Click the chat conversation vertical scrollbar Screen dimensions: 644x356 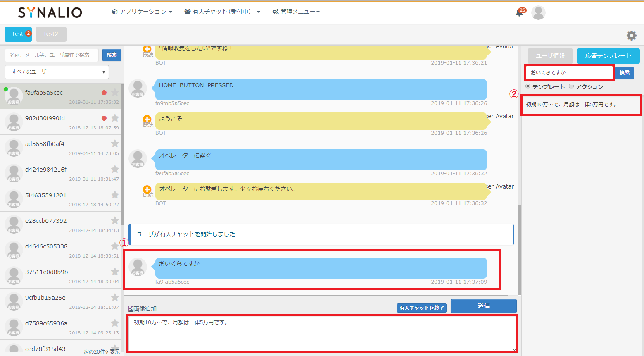pos(519,248)
